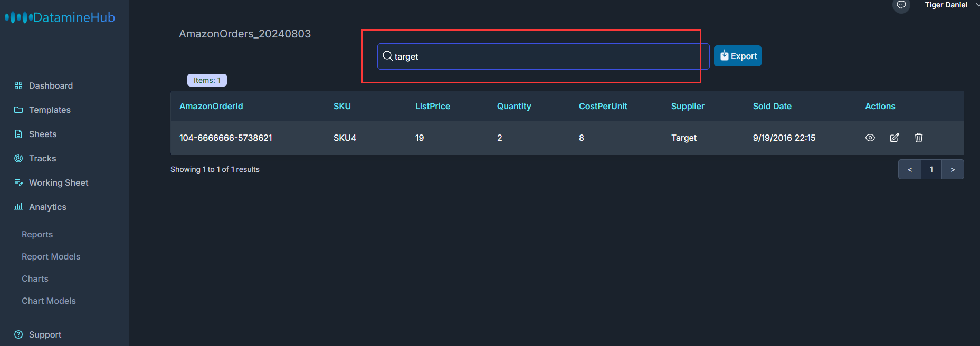Open the chat messages icon
Image resolution: width=980 pixels, height=346 pixels.
click(901, 5)
